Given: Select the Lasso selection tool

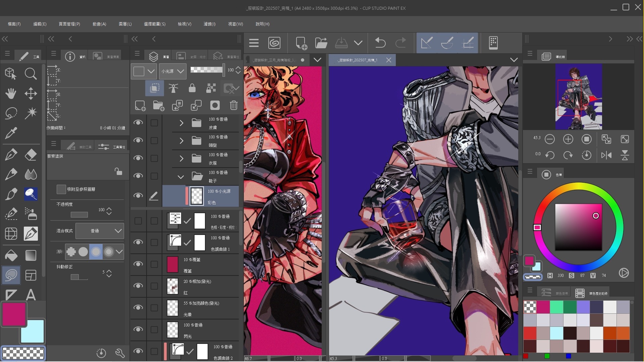Looking at the screenshot, I should click(x=11, y=113).
